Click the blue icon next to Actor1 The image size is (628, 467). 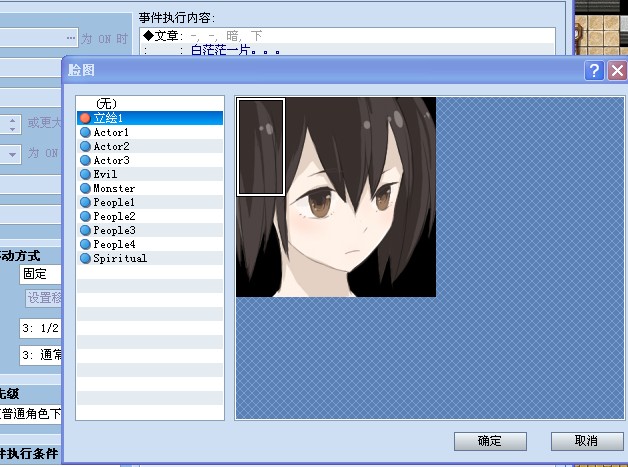85,132
